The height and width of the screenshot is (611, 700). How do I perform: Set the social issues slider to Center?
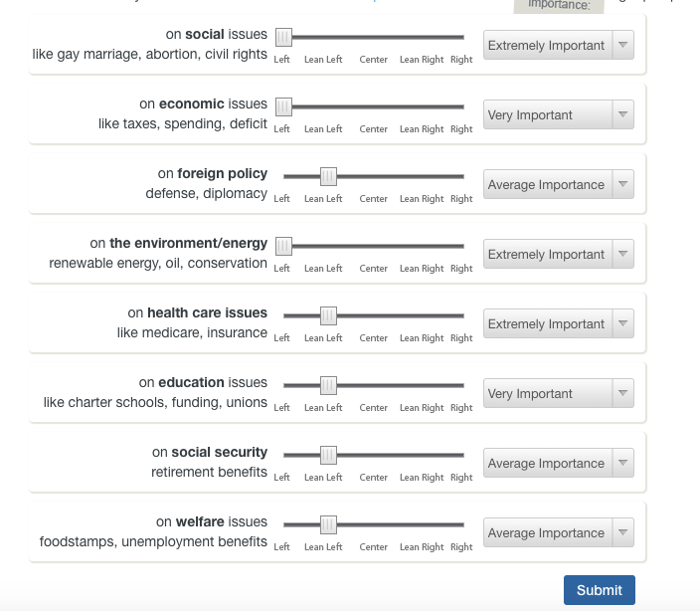coord(374,38)
